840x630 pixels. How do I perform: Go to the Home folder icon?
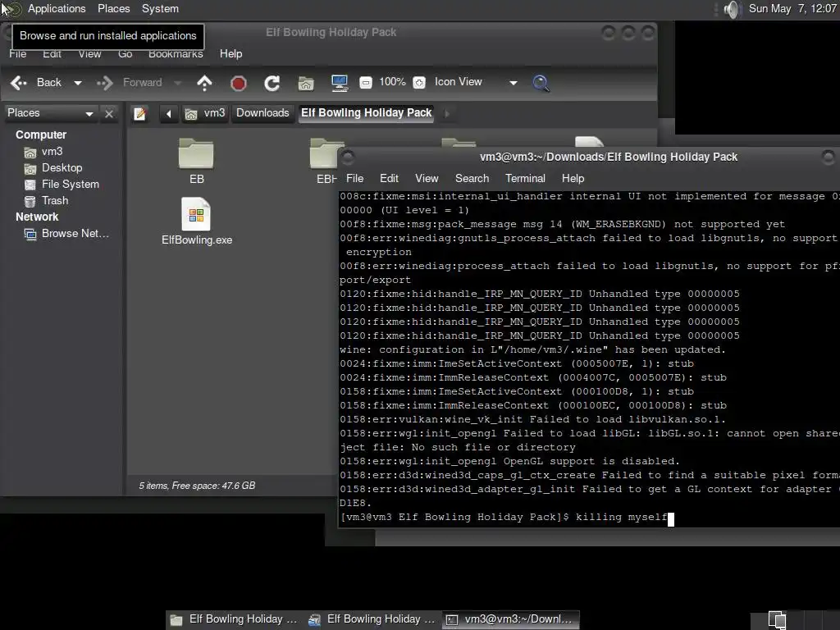pyautogui.click(x=306, y=83)
